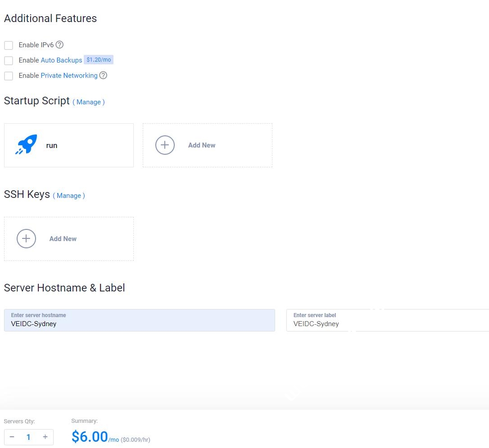Click Add New SSH key label
Viewport: 489px width, 448px height.
[x=63, y=239]
